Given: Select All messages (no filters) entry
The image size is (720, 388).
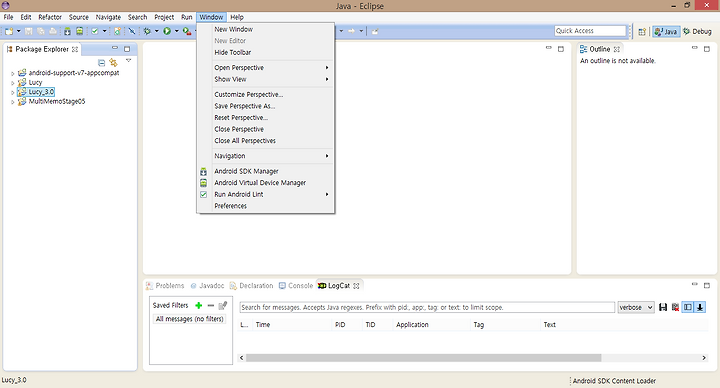Looking at the screenshot, I should click(190, 319).
